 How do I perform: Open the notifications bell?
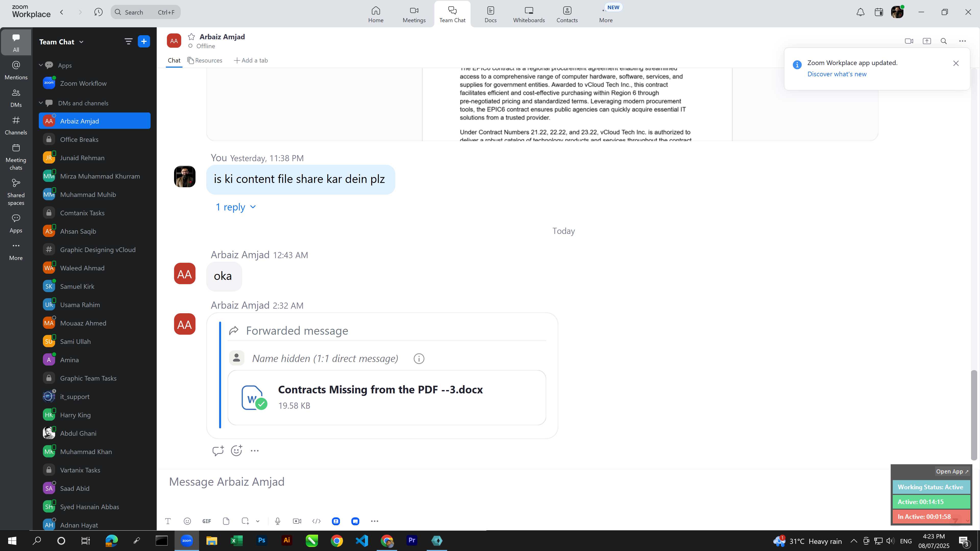point(860,12)
